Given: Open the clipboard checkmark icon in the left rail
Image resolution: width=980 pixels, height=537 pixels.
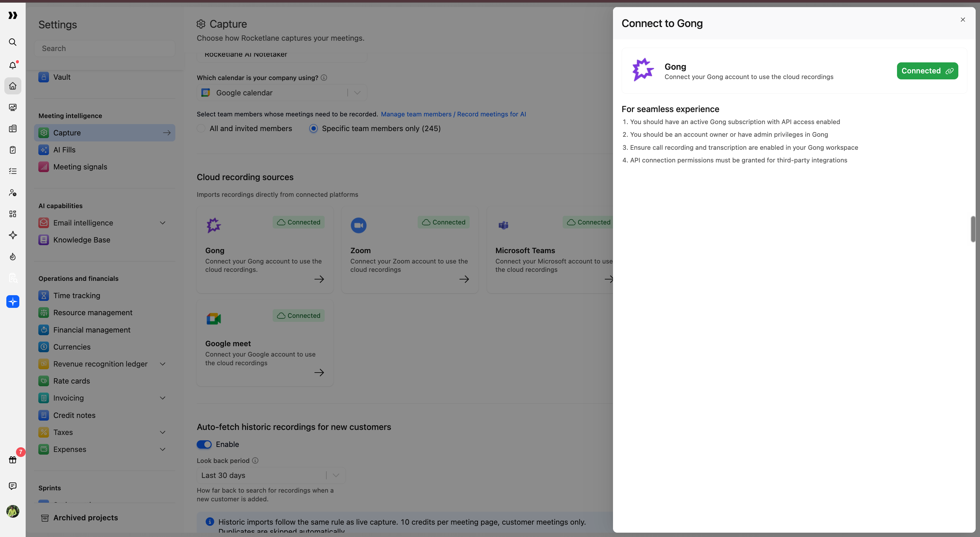Looking at the screenshot, I should pyautogui.click(x=13, y=149).
